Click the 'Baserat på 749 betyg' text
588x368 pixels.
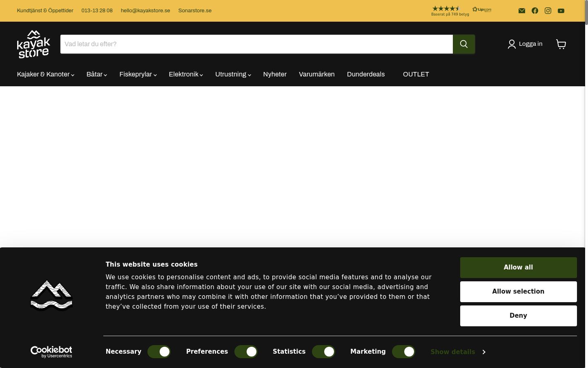(450, 14)
